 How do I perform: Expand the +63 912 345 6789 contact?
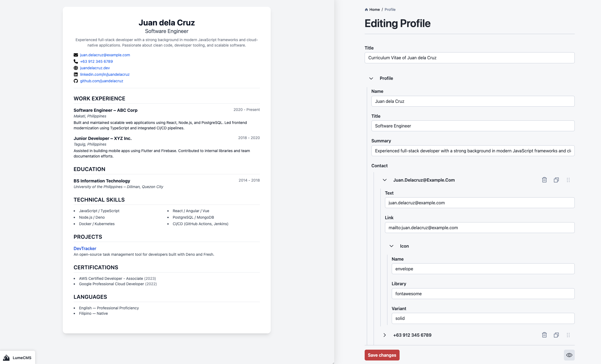coord(385,335)
